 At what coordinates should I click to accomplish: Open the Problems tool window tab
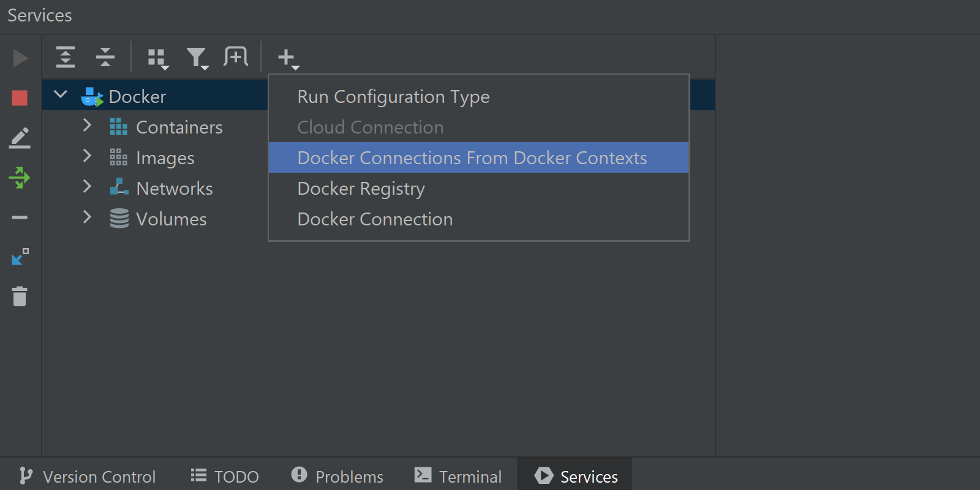coord(337,477)
